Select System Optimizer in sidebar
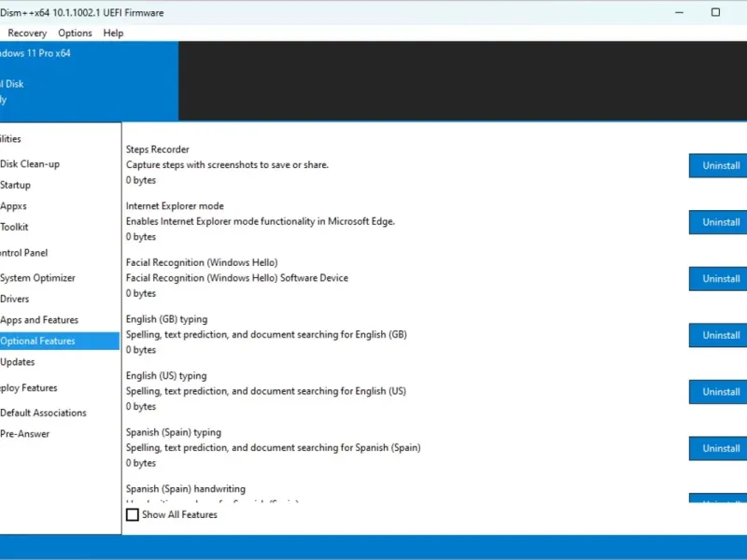 click(x=37, y=278)
